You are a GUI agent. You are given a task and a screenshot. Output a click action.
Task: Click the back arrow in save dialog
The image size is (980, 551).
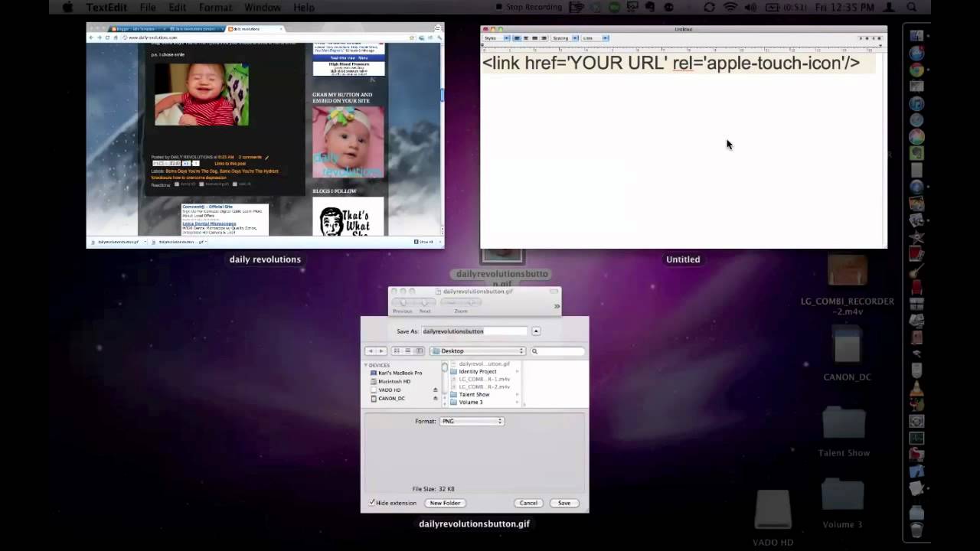coord(371,350)
